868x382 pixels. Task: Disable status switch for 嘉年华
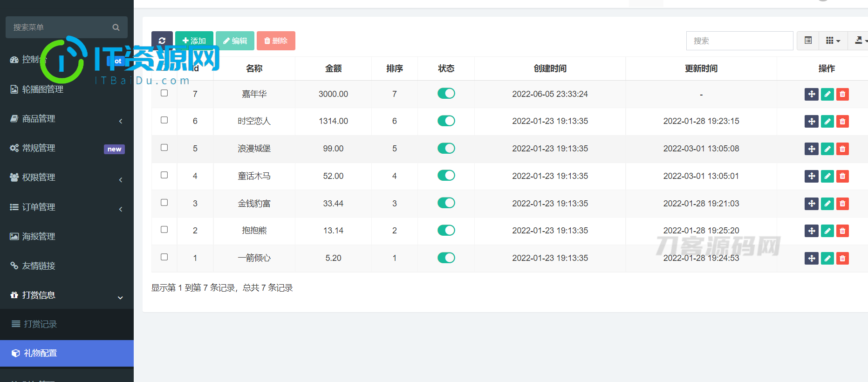446,94
